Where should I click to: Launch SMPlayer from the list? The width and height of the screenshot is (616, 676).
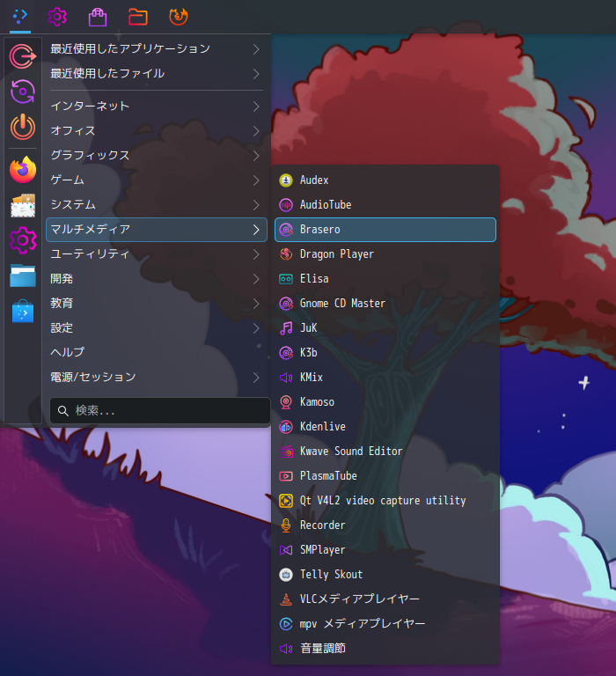pyautogui.click(x=385, y=550)
